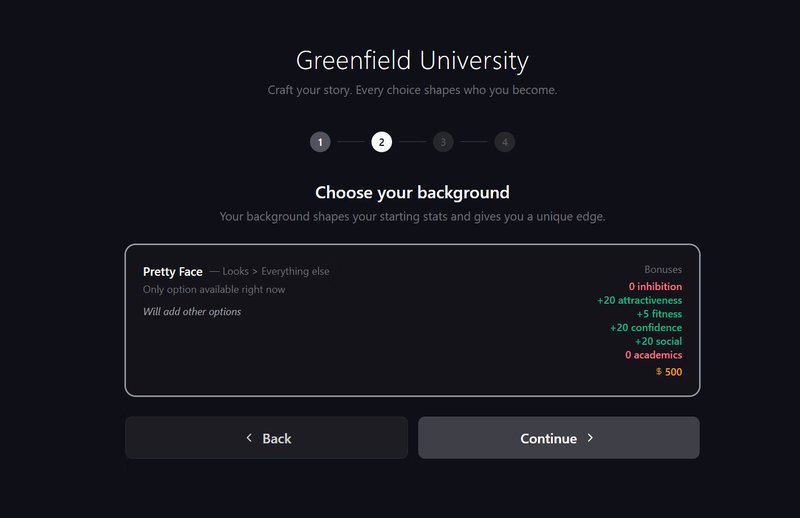
Task: Click the +5 fitness bonus
Action: [659, 314]
